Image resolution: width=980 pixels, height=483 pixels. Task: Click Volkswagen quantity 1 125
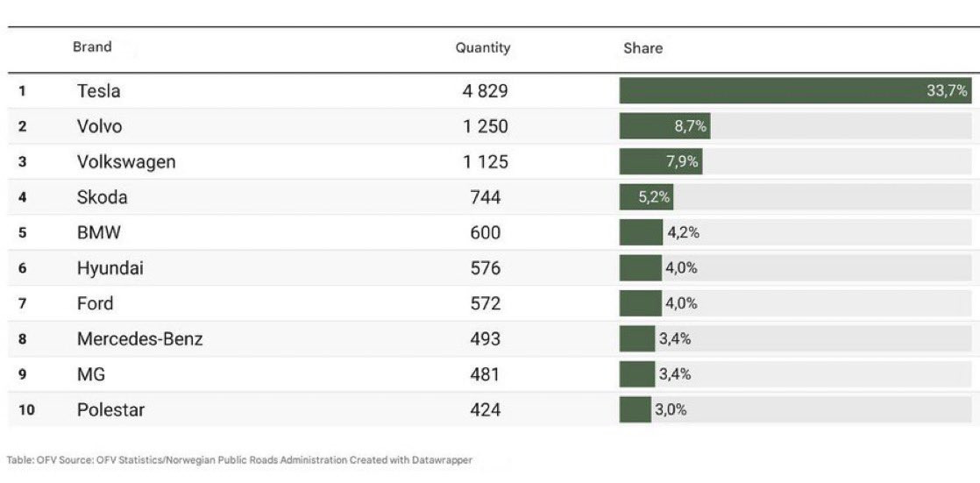click(486, 162)
